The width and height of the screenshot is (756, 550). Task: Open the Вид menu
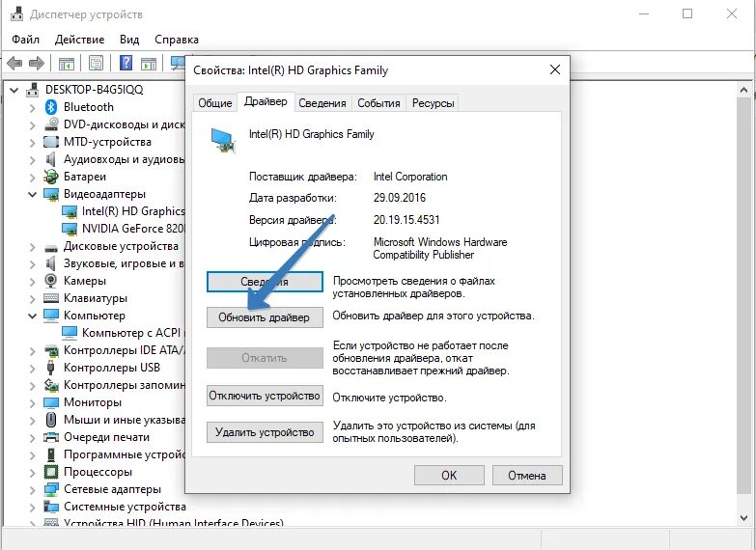pyautogui.click(x=129, y=39)
